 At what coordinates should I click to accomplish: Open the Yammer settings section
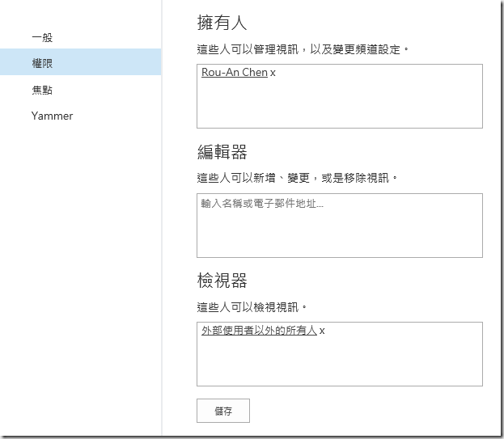[52, 116]
